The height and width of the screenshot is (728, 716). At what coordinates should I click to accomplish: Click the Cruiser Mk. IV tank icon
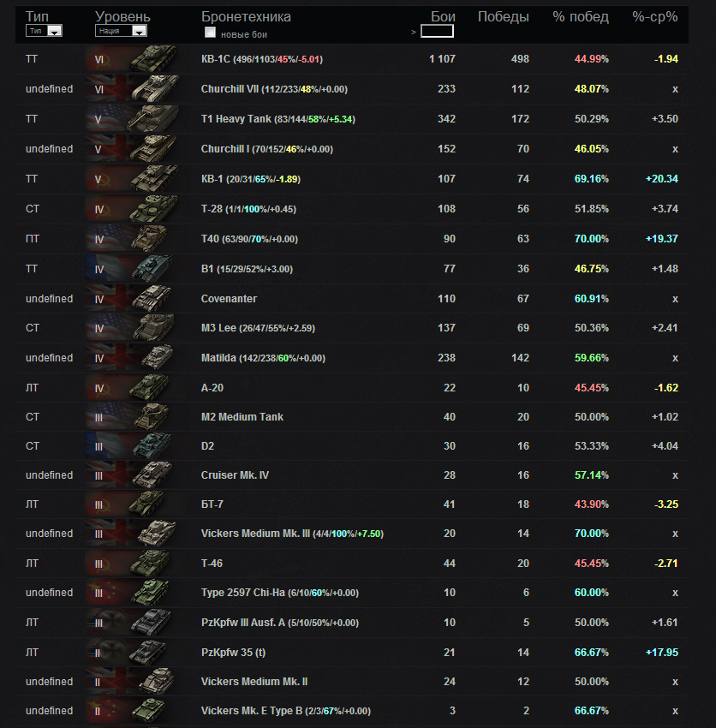(152, 475)
